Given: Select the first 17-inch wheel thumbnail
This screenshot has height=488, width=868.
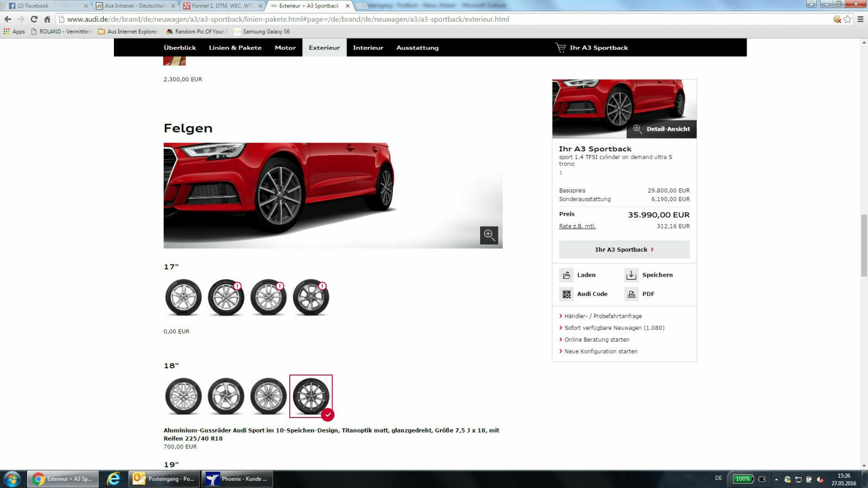Looking at the screenshot, I should coord(183,297).
